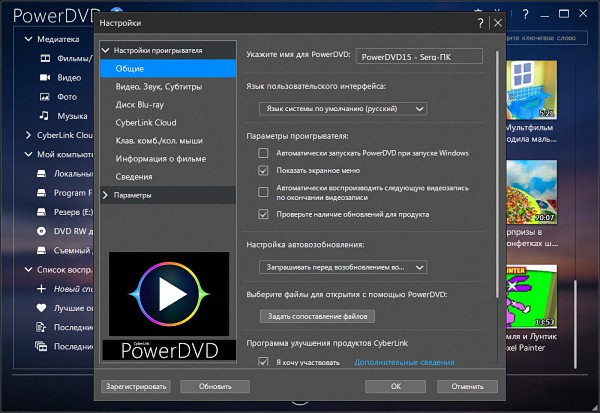The width and height of the screenshot is (600, 413).
Task: Collapse the Список воспр. tree node
Action: [28, 269]
